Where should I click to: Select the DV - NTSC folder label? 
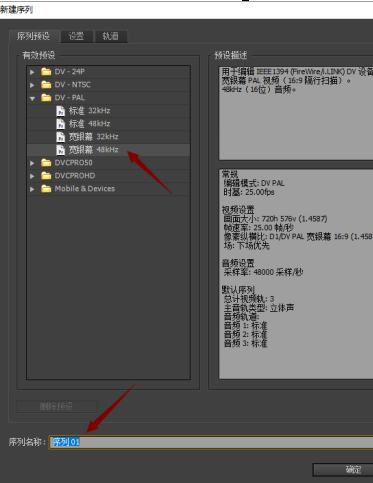point(73,85)
